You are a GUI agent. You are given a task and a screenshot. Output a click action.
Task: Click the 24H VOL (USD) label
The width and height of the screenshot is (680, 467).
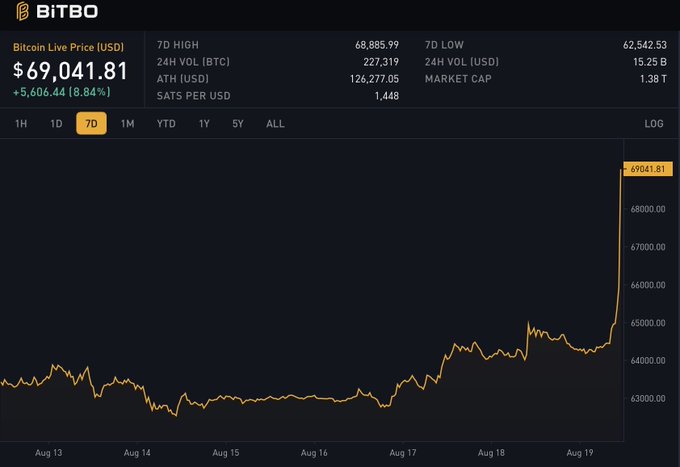tap(462, 62)
